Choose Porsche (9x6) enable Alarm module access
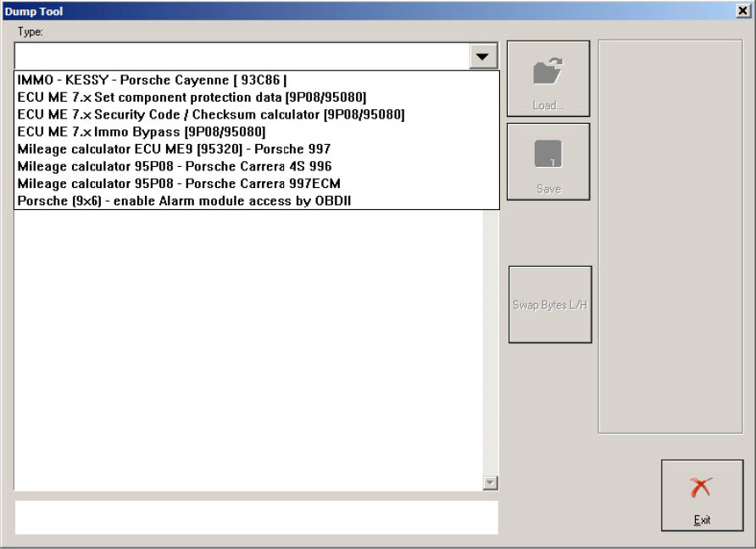Image resolution: width=756 pixels, height=549 pixels. click(x=184, y=201)
